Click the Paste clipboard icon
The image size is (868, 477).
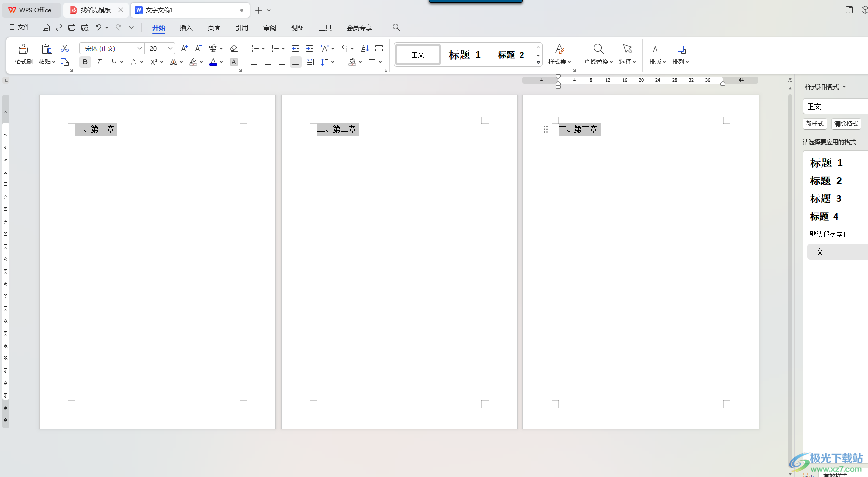coord(47,49)
